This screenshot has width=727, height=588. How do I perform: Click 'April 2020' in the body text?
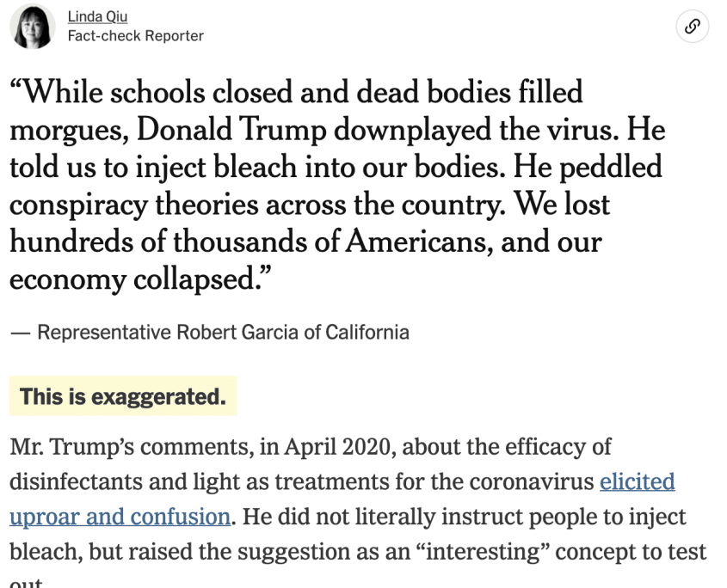click(x=341, y=447)
